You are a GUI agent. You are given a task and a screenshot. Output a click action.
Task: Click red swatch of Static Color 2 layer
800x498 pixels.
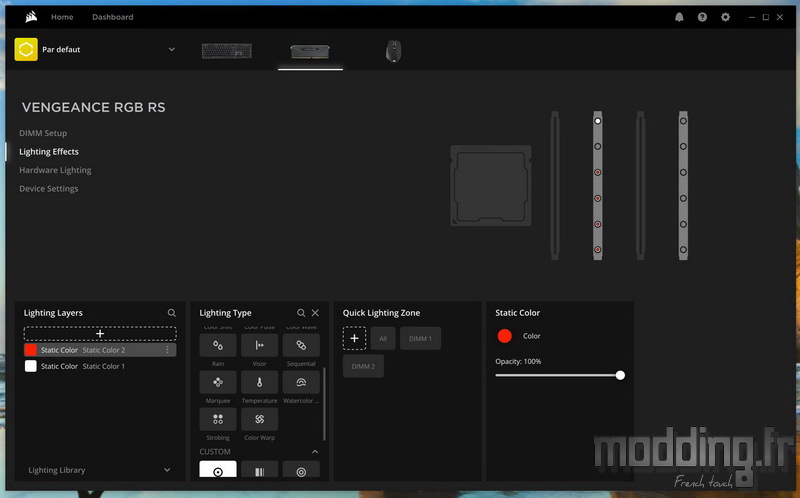(31, 350)
